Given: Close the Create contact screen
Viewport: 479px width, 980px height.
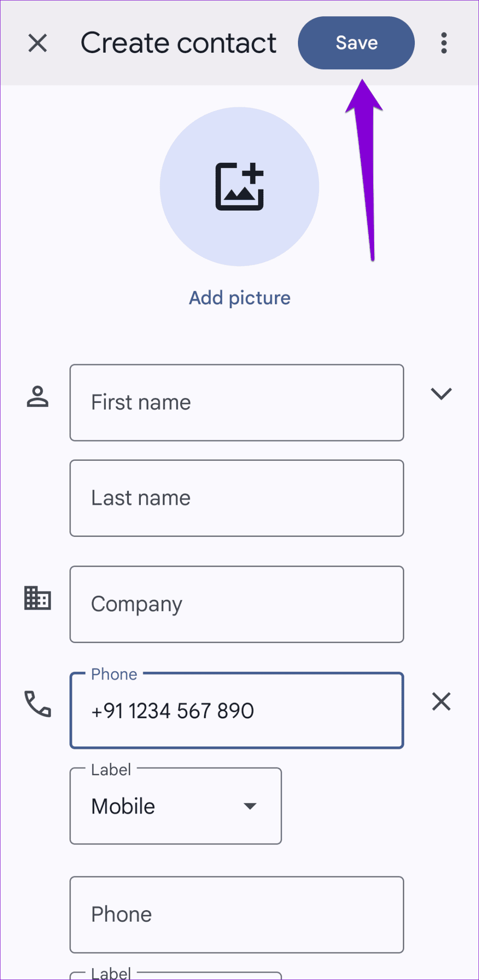Looking at the screenshot, I should pyautogui.click(x=38, y=44).
